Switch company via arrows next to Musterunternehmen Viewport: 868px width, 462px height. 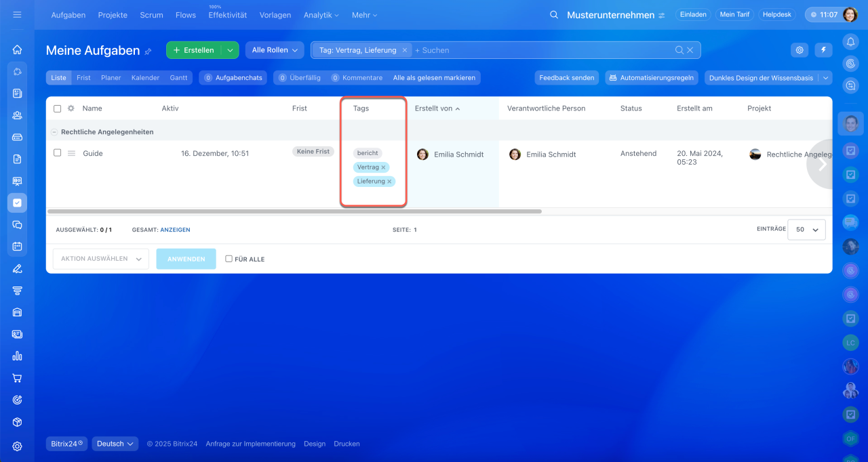pos(662,16)
